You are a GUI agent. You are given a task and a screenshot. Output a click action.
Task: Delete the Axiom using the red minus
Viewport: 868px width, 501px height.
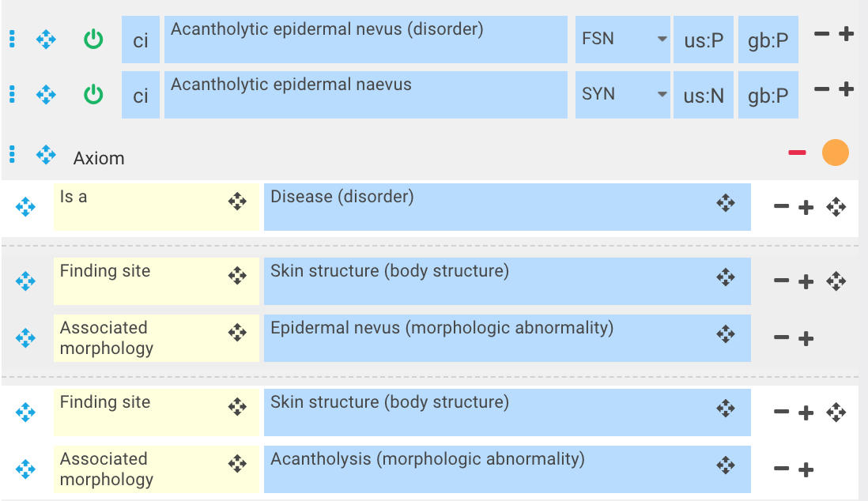pyautogui.click(x=797, y=153)
